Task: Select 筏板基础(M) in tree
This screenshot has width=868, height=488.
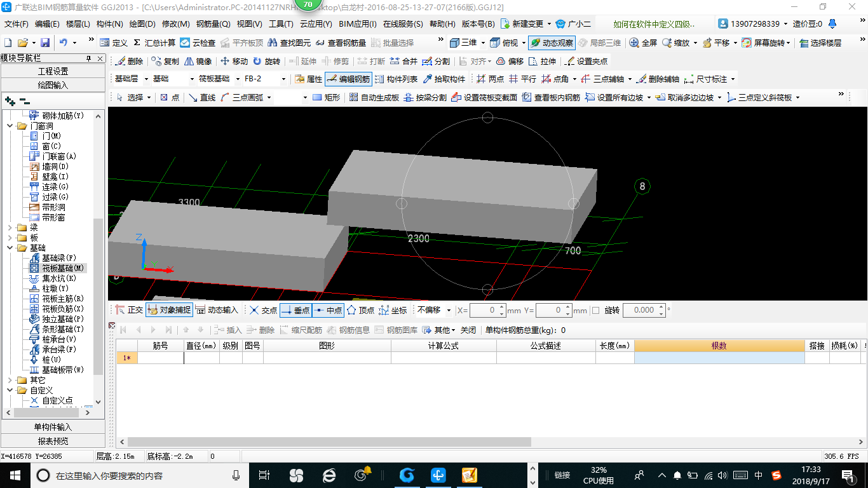Action: (57, 268)
